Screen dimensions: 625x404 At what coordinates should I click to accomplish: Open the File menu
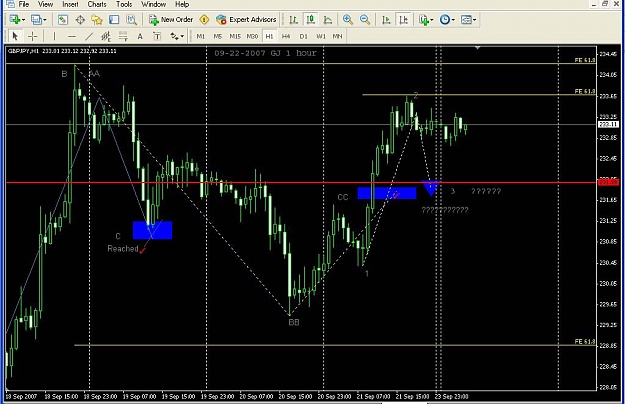(x=24, y=4)
